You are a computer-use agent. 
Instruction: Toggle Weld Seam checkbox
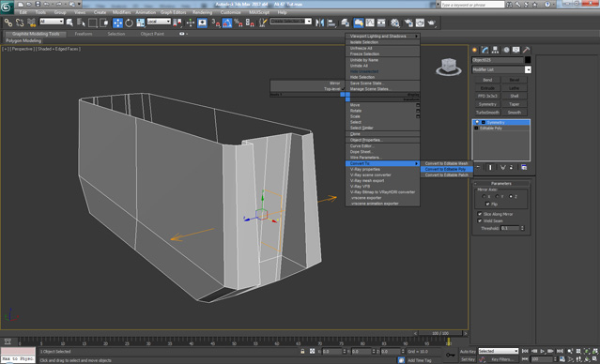[x=480, y=221]
